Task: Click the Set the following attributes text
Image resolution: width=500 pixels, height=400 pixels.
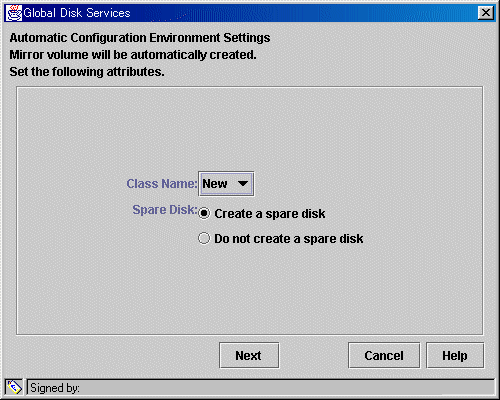Action: (x=87, y=72)
